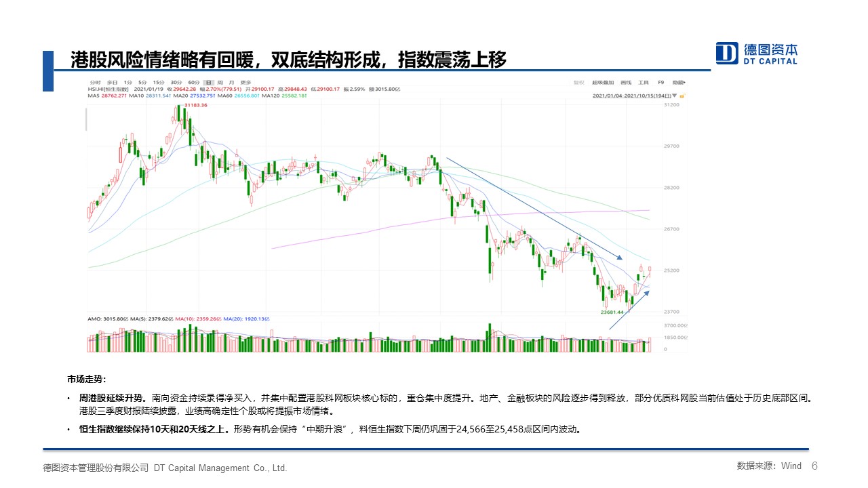868x488 pixels.
Task: Select the 日 daily K-line period
Action: tap(209, 83)
